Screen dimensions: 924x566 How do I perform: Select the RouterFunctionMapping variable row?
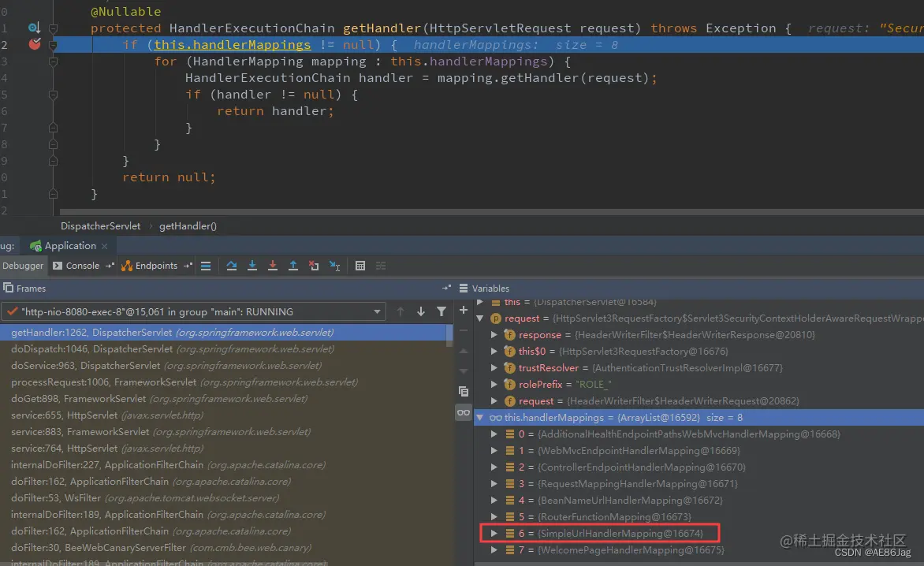699,516
